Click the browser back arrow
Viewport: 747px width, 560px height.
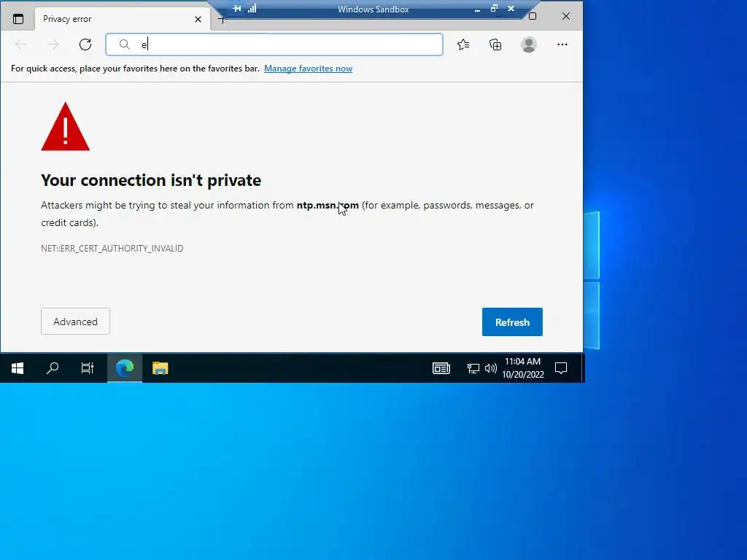tap(21, 44)
